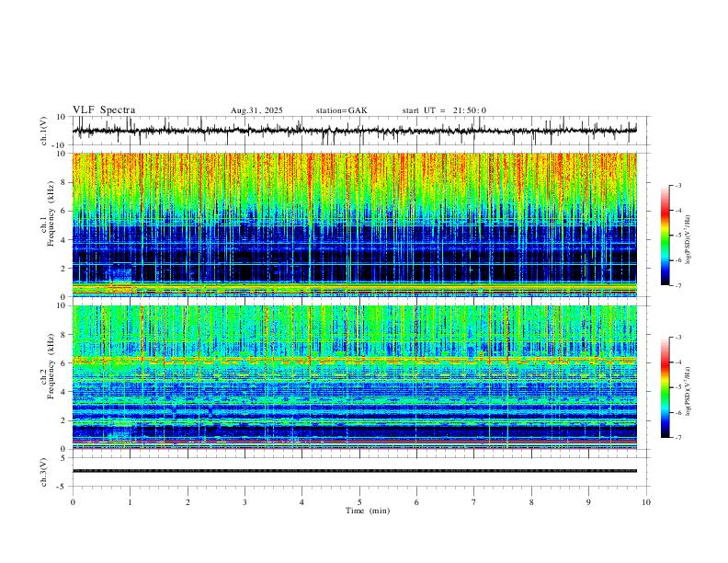Click the "-7" value on lower colorbar
Viewport: 728px width, 563px height.
click(x=677, y=438)
